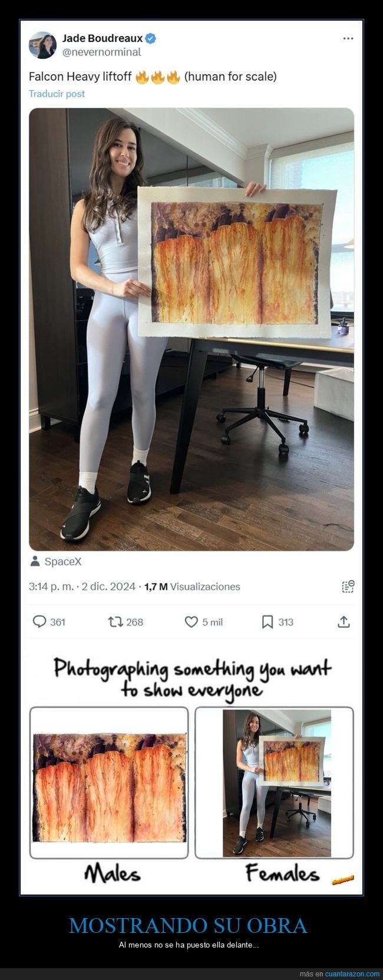Click the Traducir post link
Screen dimensions: 383x980
(x=57, y=93)
